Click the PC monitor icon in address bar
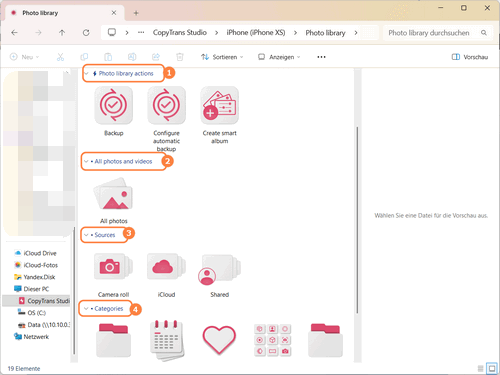Viewport: 500px width, 375px height. pos(112,32)
